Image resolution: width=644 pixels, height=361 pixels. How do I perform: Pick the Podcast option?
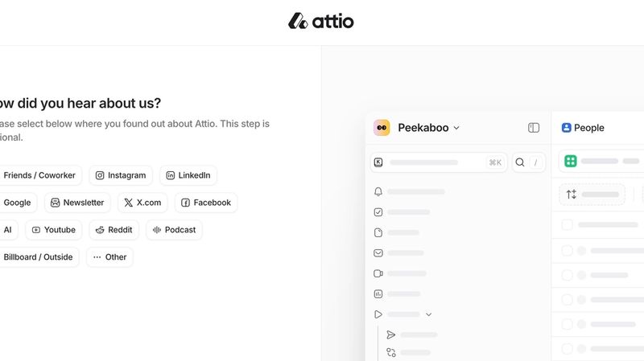pyautogui.click(x=174, y=230)
